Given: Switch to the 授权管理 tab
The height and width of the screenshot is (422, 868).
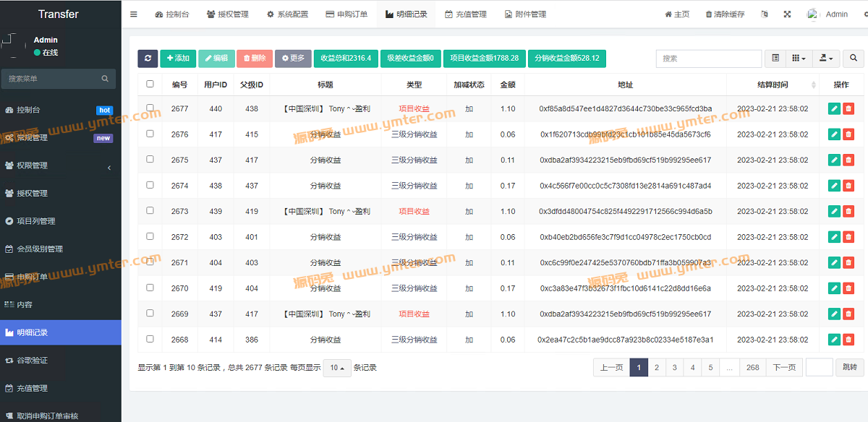Looking at the screenshot, I should coord(228,14).
